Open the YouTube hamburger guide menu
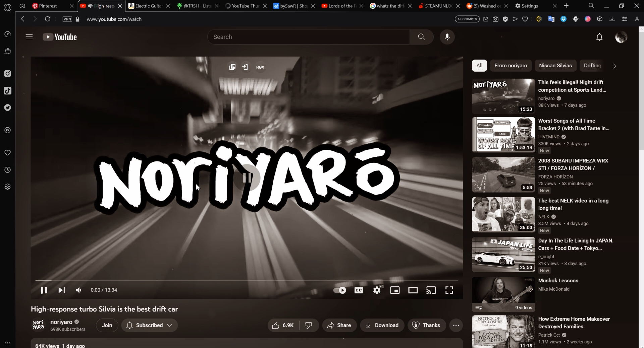This screenshot has width=644, height=348. click(29, 37)
